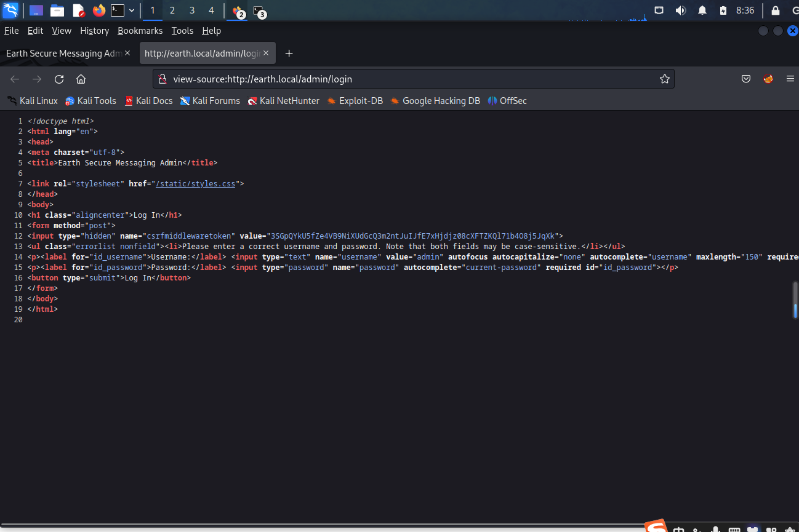The width and height of the screenshot is (799, 532).
Task: Check the battery power icon
Action: click(x=723, y=10)
